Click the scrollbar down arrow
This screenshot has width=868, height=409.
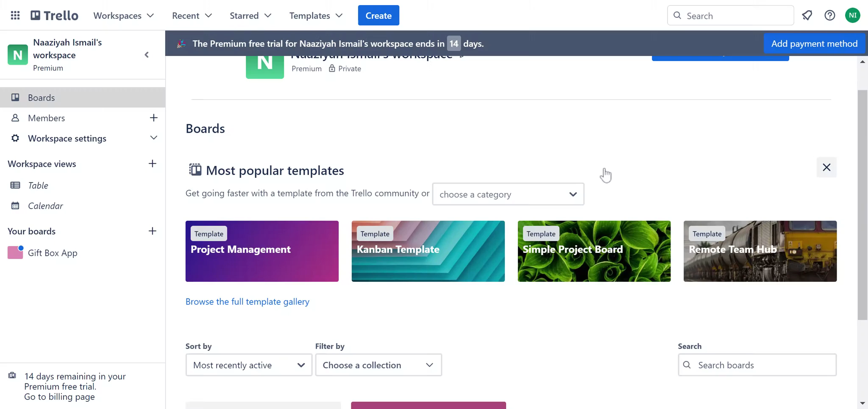862,403
